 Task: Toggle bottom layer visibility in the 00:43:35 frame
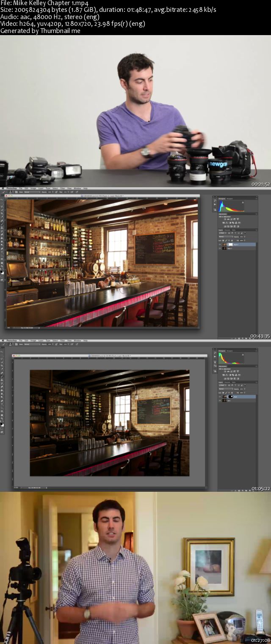(219, 248)
